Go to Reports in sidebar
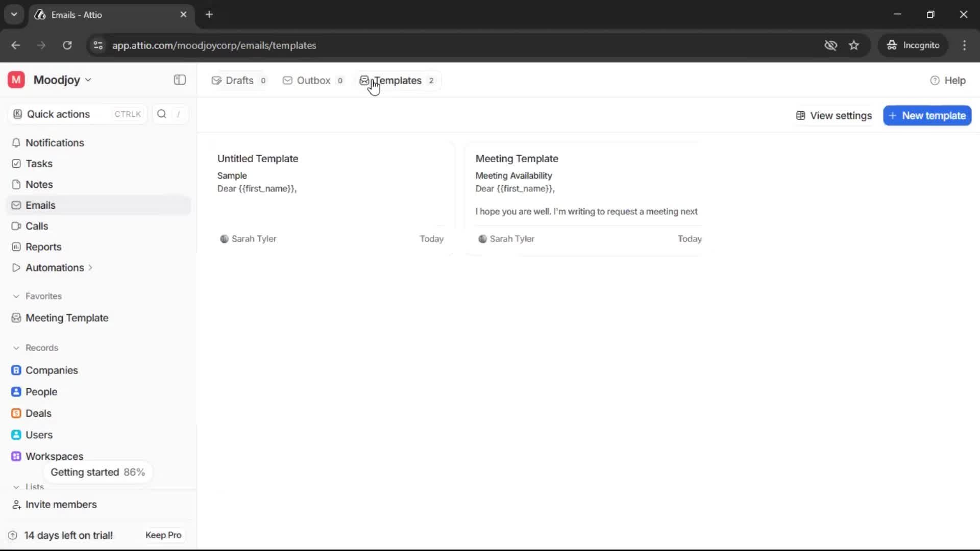 pyautogui.click(x=43, y=247)
